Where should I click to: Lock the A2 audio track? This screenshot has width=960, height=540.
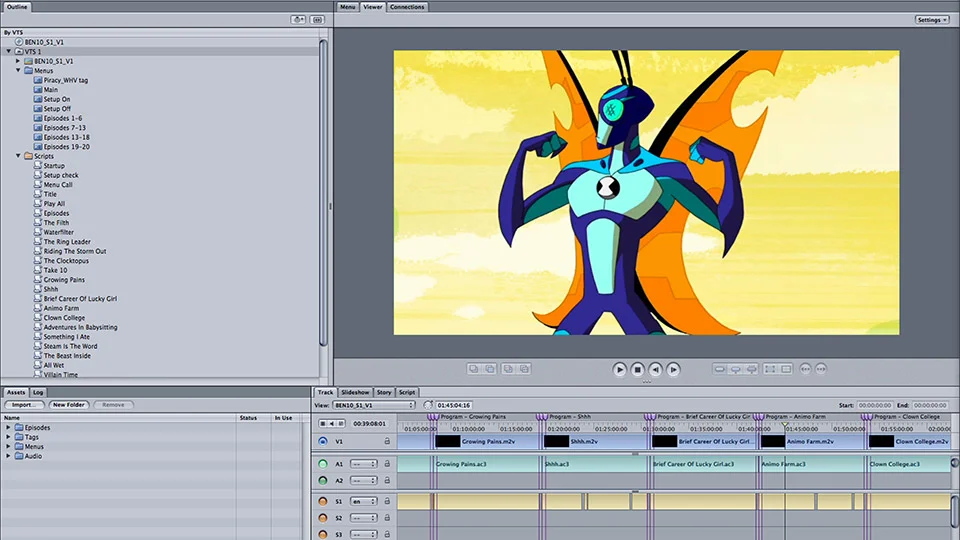pyautogui.click(x=387, y=481)
